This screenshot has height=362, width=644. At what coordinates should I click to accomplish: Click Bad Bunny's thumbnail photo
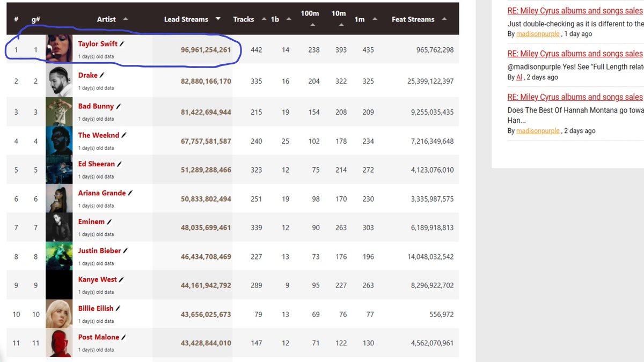pos(59,112)
